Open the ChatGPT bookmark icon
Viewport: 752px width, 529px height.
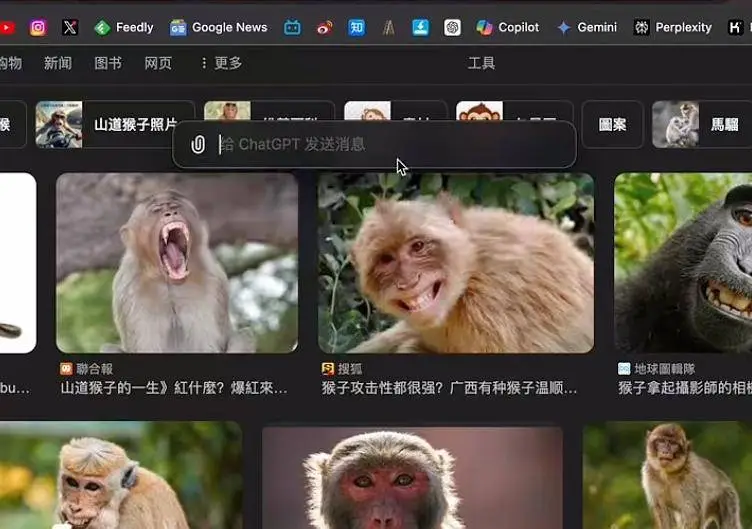[x=452, y=27]
